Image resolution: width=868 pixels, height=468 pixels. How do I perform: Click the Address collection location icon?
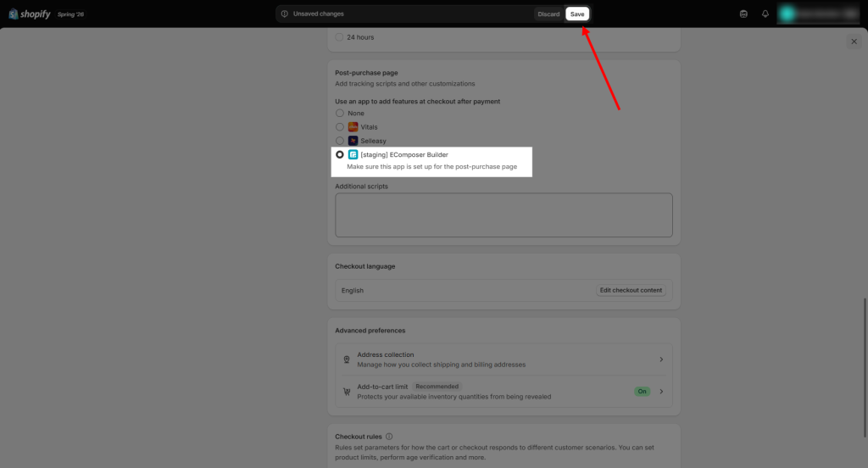pos(347,359)
